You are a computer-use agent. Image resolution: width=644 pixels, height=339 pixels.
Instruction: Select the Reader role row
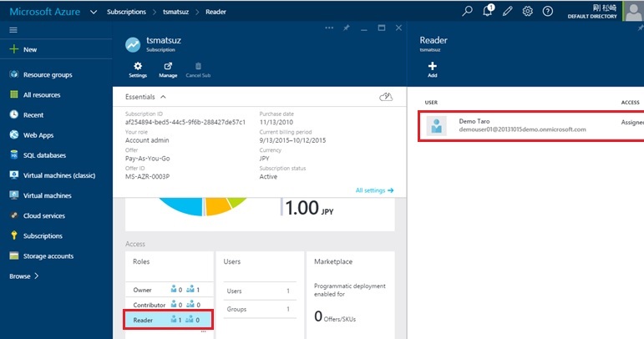click(x=168, y=320)
